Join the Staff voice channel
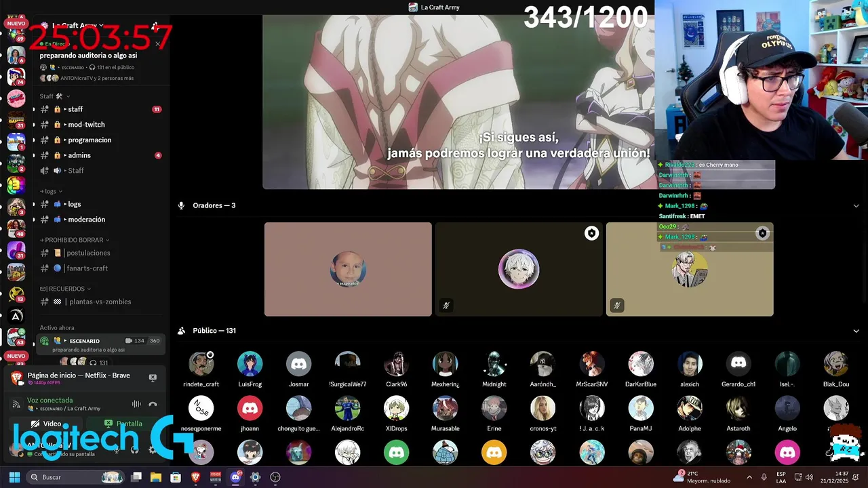 click(100, 171)
